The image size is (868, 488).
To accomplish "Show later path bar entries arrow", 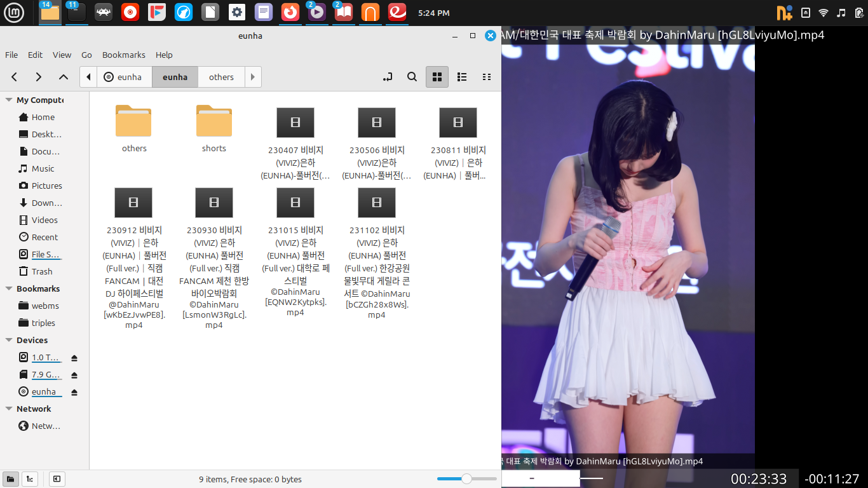I will coord(253,77).
